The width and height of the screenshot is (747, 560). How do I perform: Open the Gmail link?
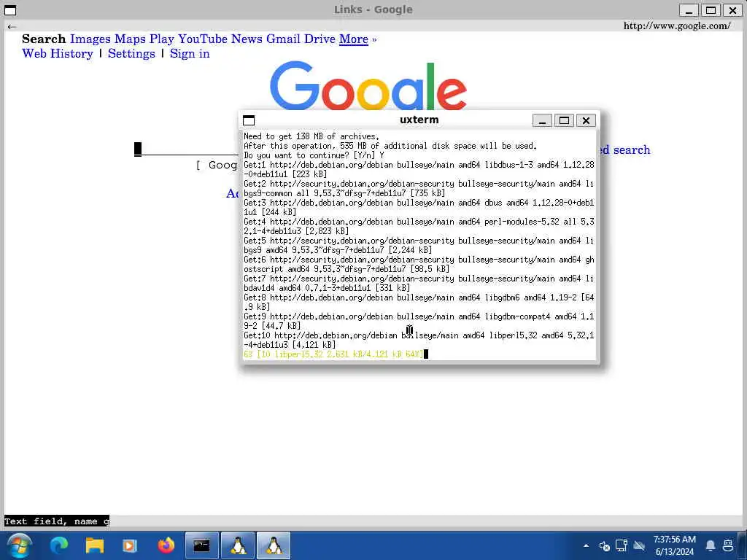(x=283, y=39)
